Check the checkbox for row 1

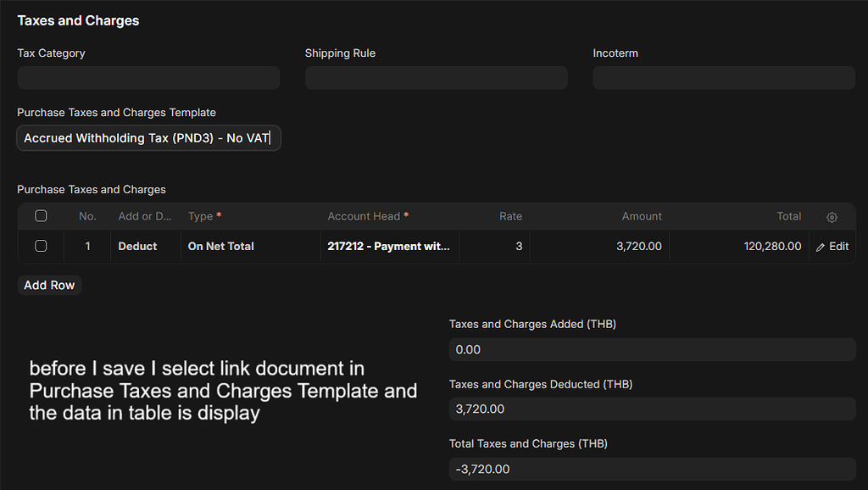[x=41, y=246]
